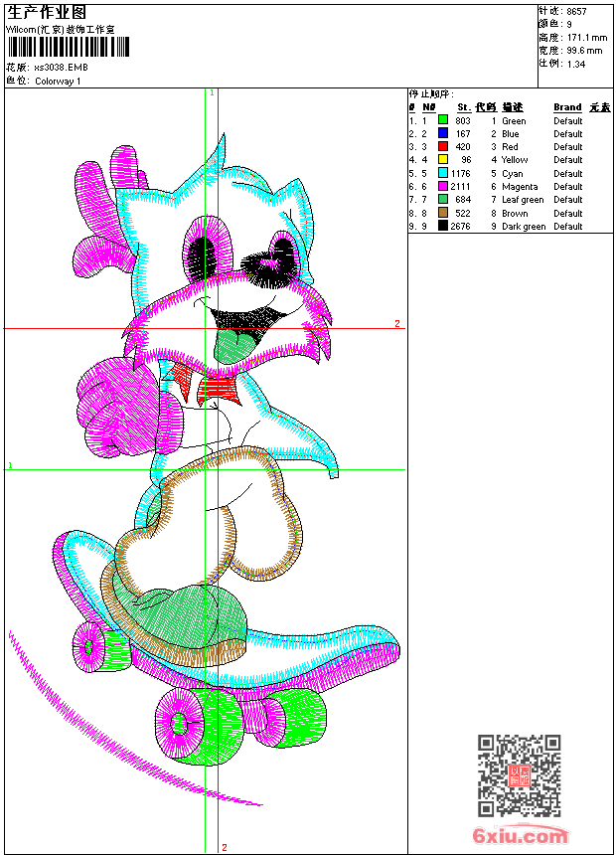
Task: Click the 6xiu.com logo
Action: tap(521, 835)
